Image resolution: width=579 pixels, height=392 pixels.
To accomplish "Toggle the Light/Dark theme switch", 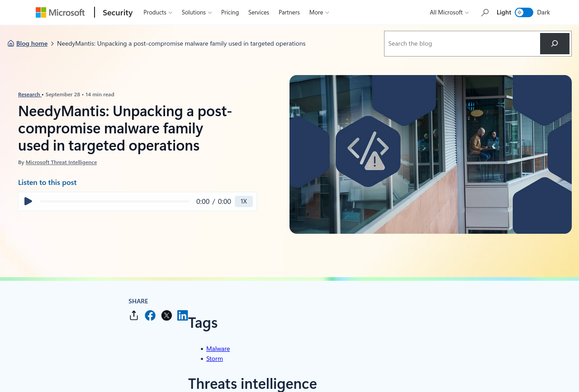I will click(524, 12).
